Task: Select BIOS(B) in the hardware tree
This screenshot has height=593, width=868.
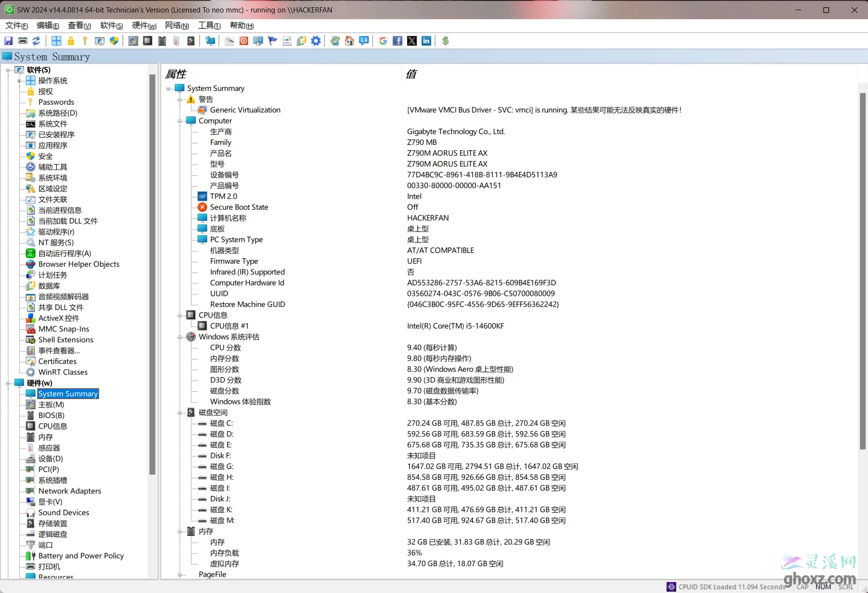Action: click(x=51, y=415)
